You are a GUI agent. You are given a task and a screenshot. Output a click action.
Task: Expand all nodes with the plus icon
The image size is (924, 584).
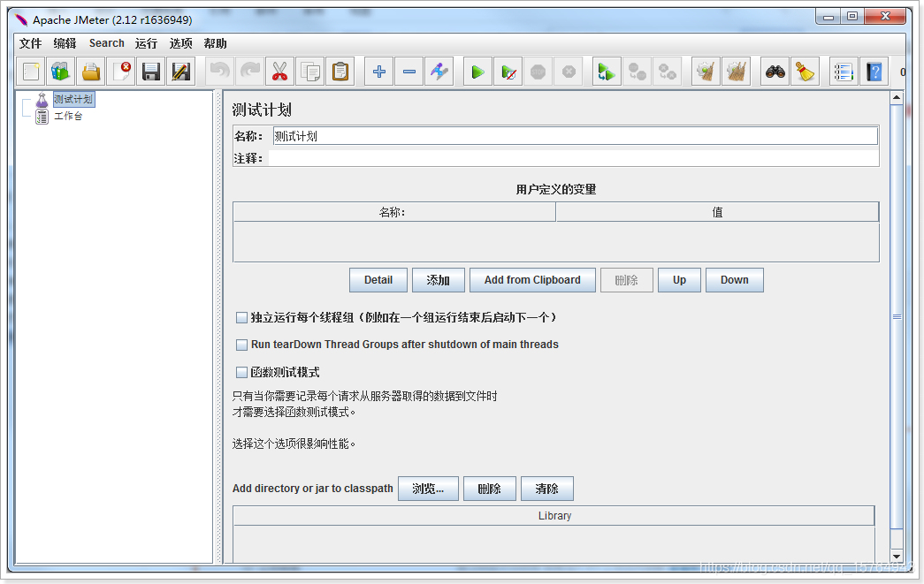pyautogui.click(x=379, y=72)
